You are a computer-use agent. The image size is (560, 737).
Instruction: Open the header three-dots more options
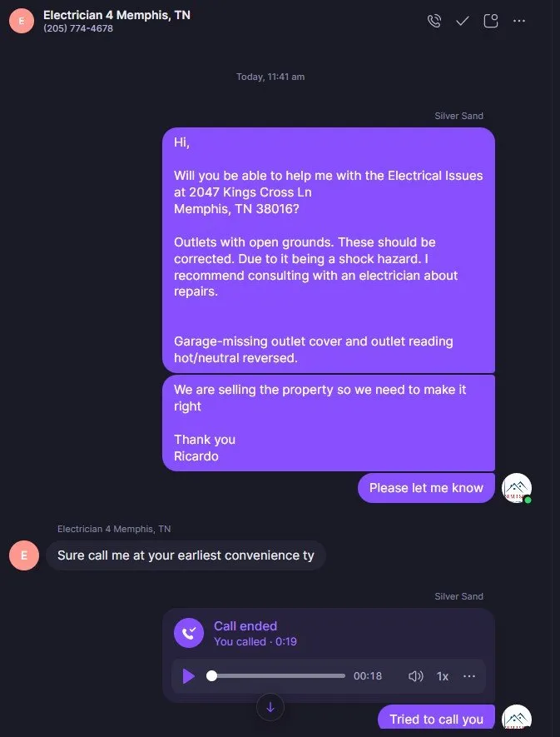click(x=519, y=21)
